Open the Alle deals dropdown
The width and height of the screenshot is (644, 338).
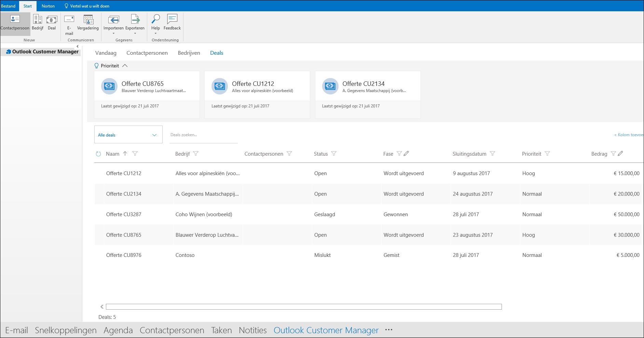click(128, 134)
